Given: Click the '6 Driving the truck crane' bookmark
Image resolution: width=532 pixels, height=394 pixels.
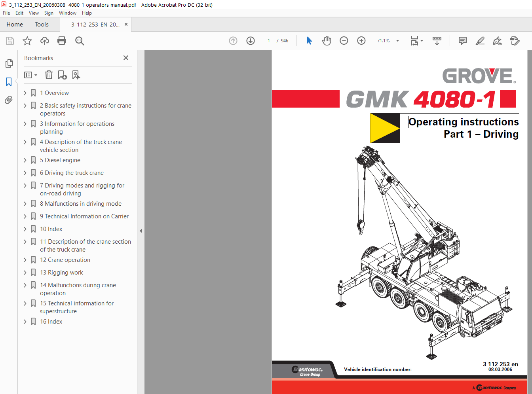Looking at the screenshot, I should coord(72,173).
